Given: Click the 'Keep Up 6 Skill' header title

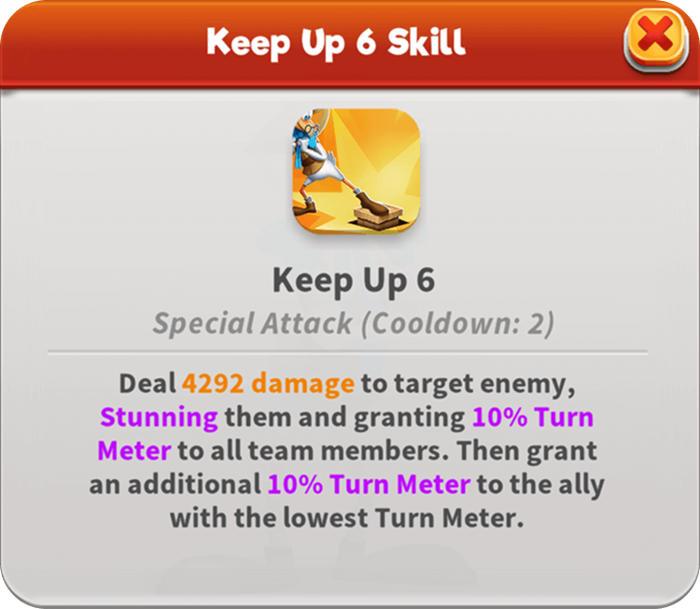Looking at the screenshot, I should coord(336,42).
